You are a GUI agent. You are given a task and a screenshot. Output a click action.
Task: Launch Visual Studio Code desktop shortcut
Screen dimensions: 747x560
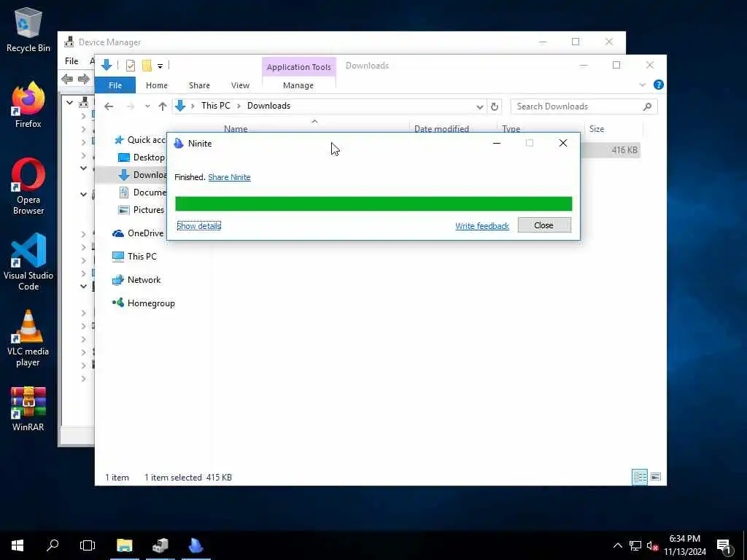(28, 262)
